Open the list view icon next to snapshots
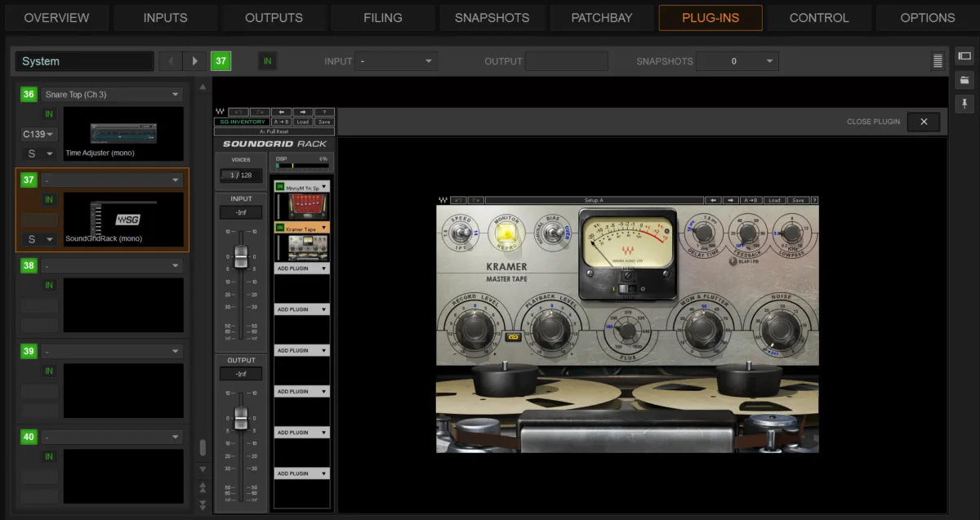980x520 pixels. (x=938, y=61)
